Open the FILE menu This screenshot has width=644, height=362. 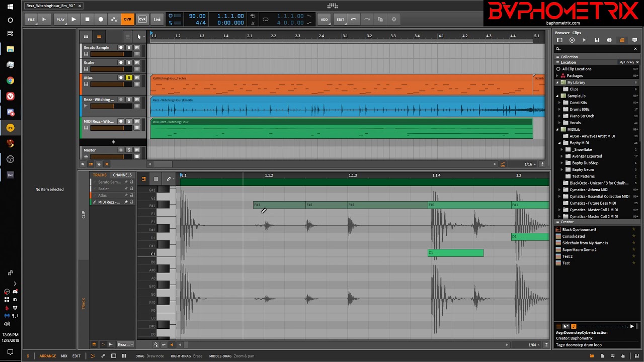[31, 19]
